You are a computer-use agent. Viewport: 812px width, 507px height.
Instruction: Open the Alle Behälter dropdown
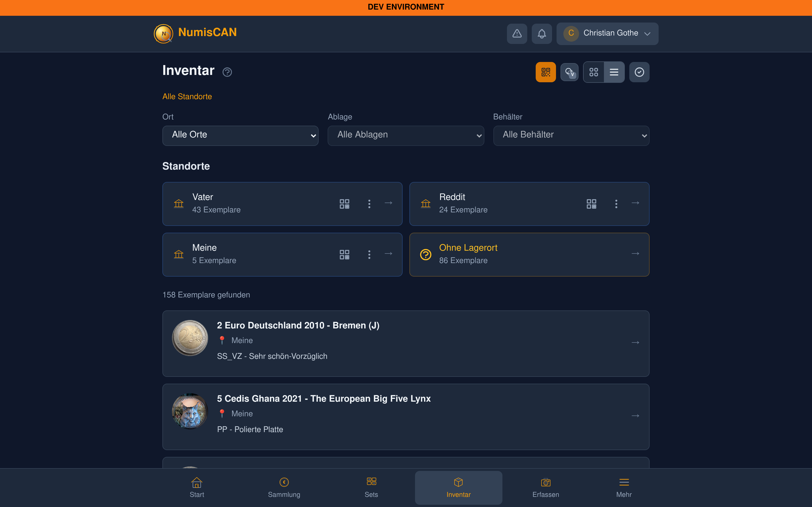tap(571, 135)
